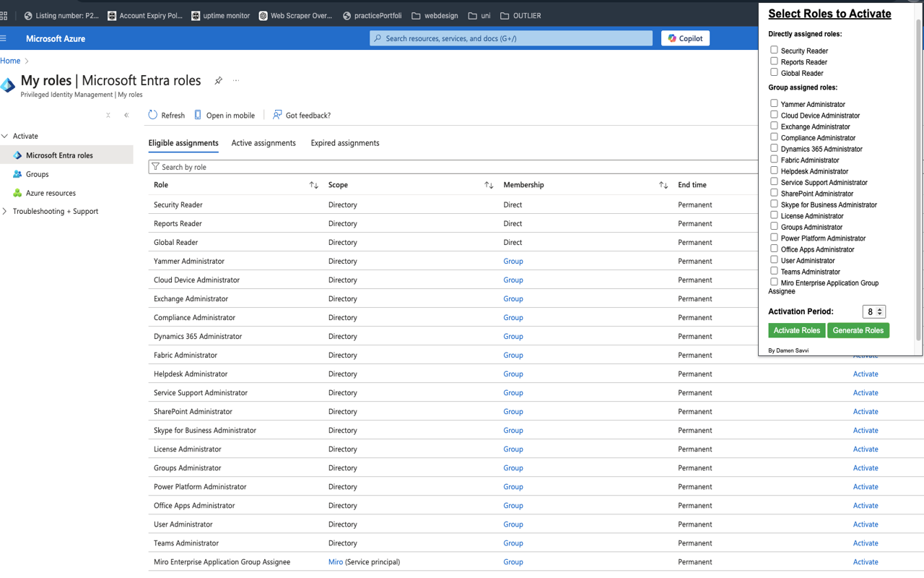Viewport: 924px width, 578px height.
Task: Select Microsoft Entra roles in sidebar
Action: 66,155
